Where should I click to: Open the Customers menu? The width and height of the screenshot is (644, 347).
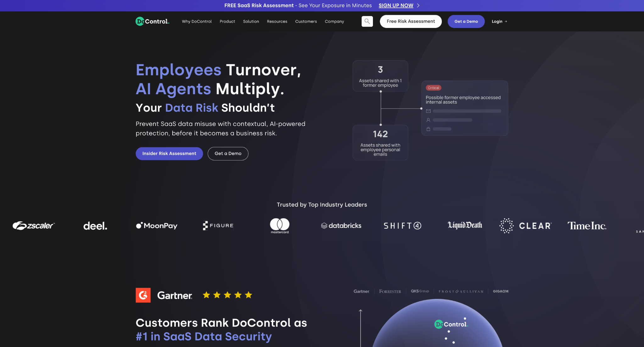click(306, 21)
